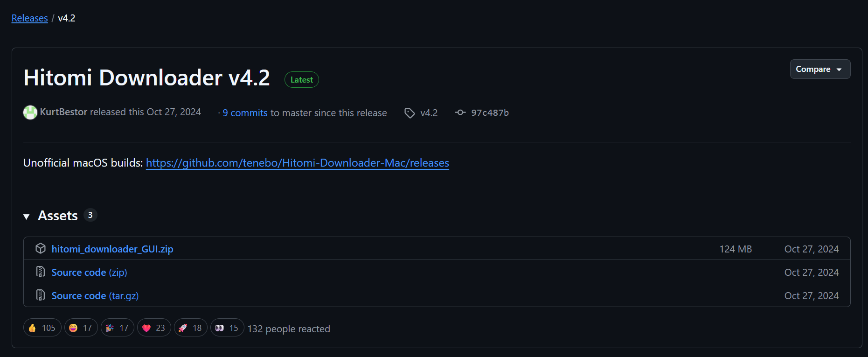Open KurtBestor's avatar image

click(x=30, y=112)
